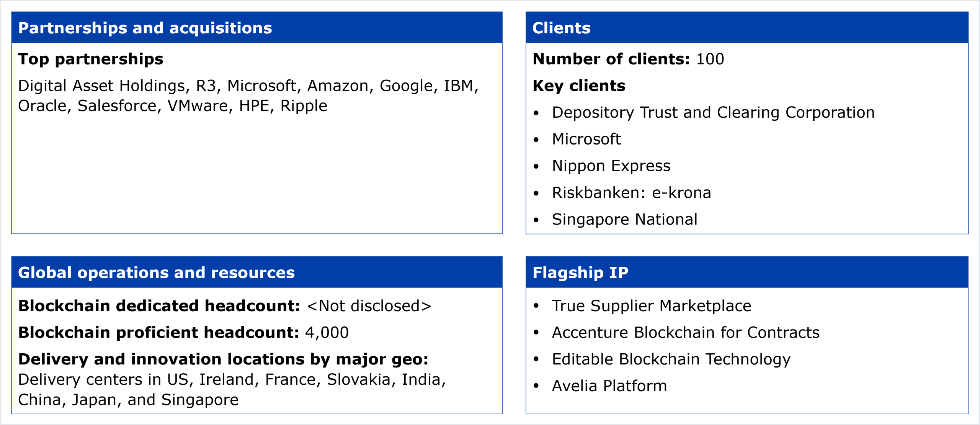Select the Avelia Platform entry
Image resolution: width=980 pixels, height=425 pixels.
click(609, 386)
